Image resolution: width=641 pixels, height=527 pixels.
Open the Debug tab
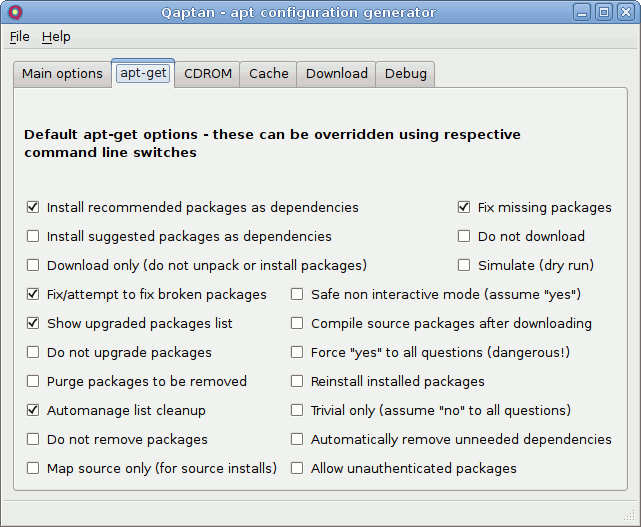(x=406, y=74)
